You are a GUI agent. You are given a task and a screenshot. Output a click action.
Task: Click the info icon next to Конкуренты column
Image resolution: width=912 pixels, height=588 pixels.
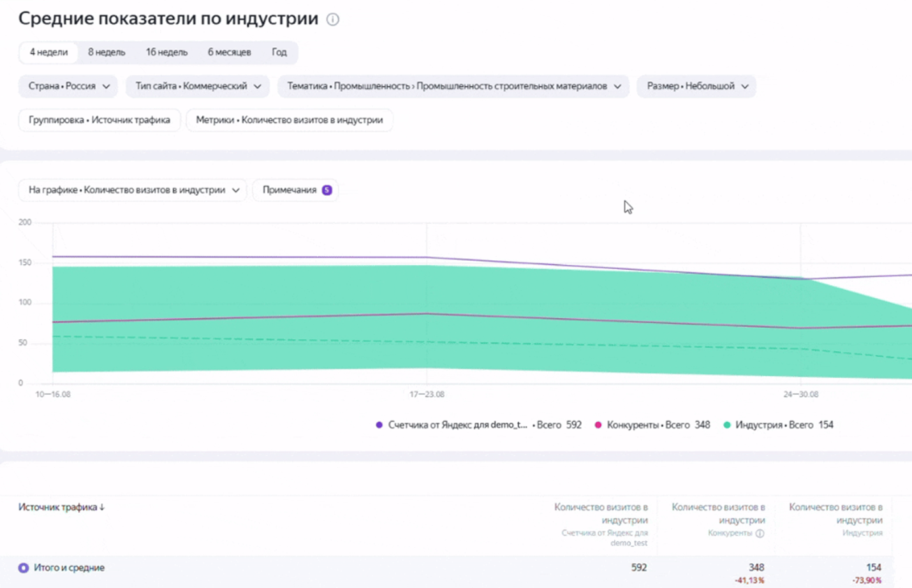click(760, 533)
